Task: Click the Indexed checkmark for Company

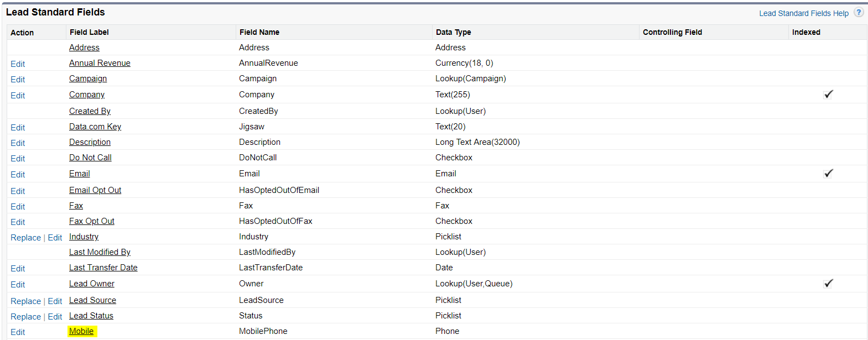Action: pos(828,95)
